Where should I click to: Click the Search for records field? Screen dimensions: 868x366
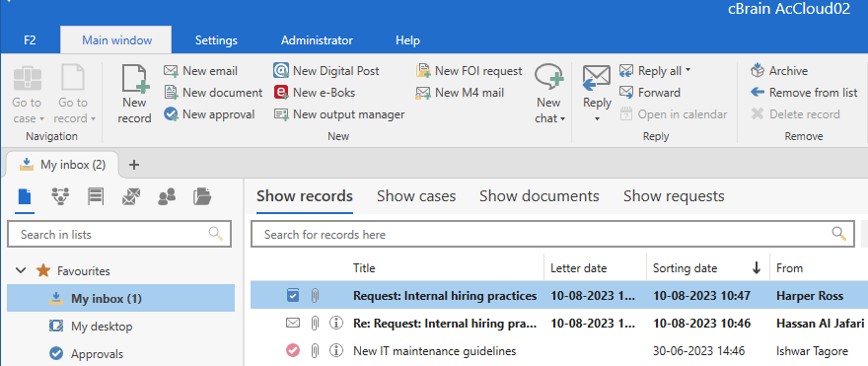[x=552, y=234]
